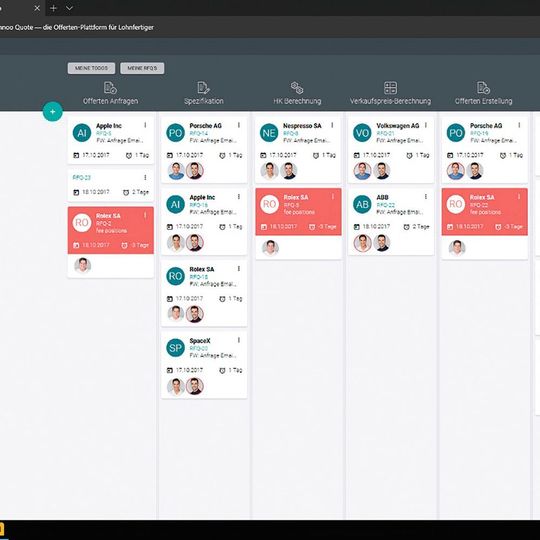Click the HK Berechnung column icon

coord(297,87)
